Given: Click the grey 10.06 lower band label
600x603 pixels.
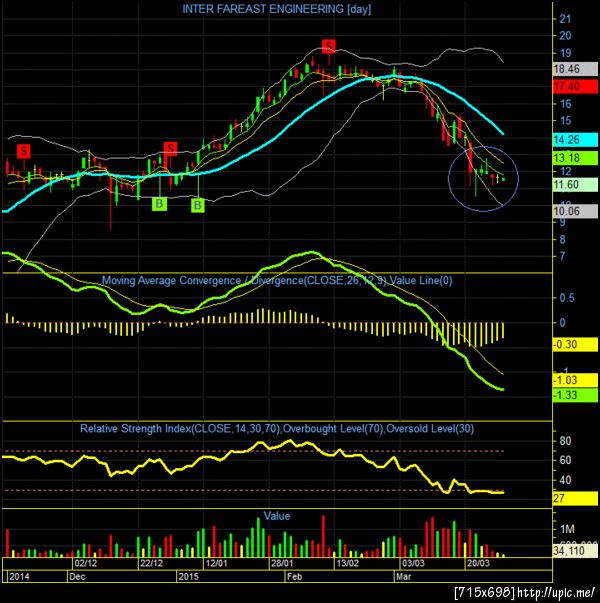Looking at the screenshot, I should coord(575,211).
